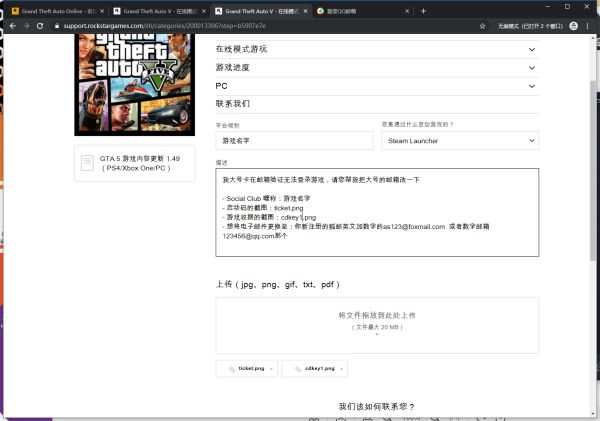
Task: Open the cdkey1.png attachment dropdown arrow
Action: 341,369
